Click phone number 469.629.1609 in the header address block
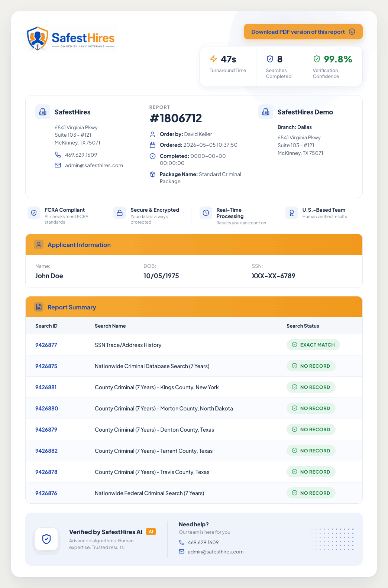Screen dimensions: 388x588 [81, 155]
